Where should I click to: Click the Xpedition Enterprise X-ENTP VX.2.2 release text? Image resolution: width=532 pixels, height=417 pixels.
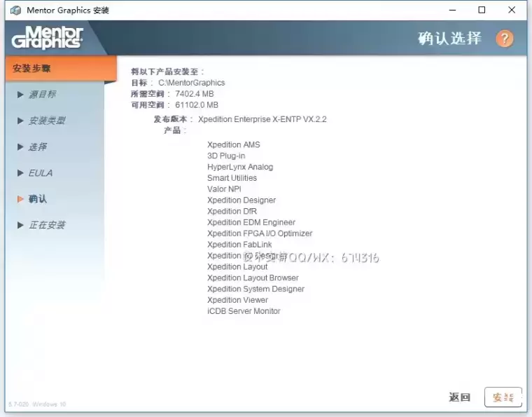262,119
